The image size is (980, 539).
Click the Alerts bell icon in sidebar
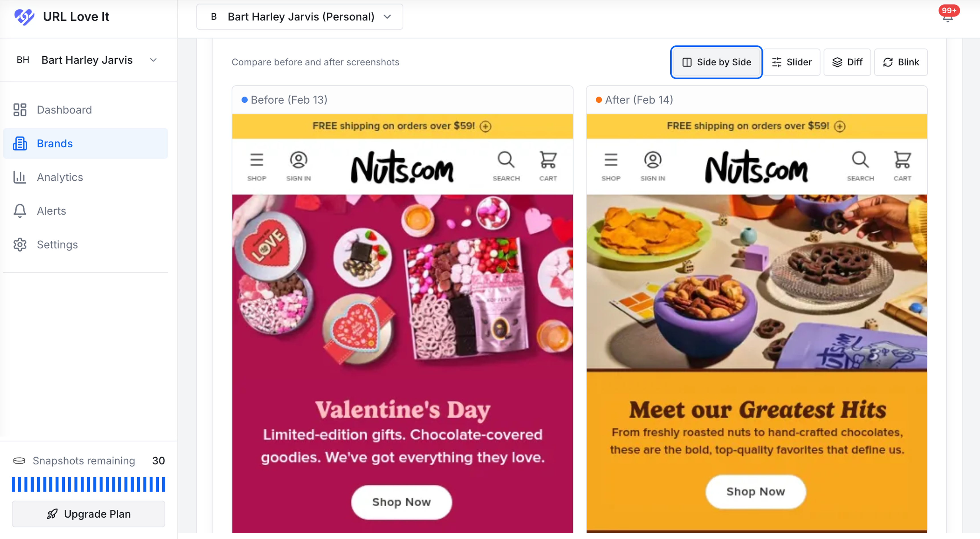[x=20, y=211]
